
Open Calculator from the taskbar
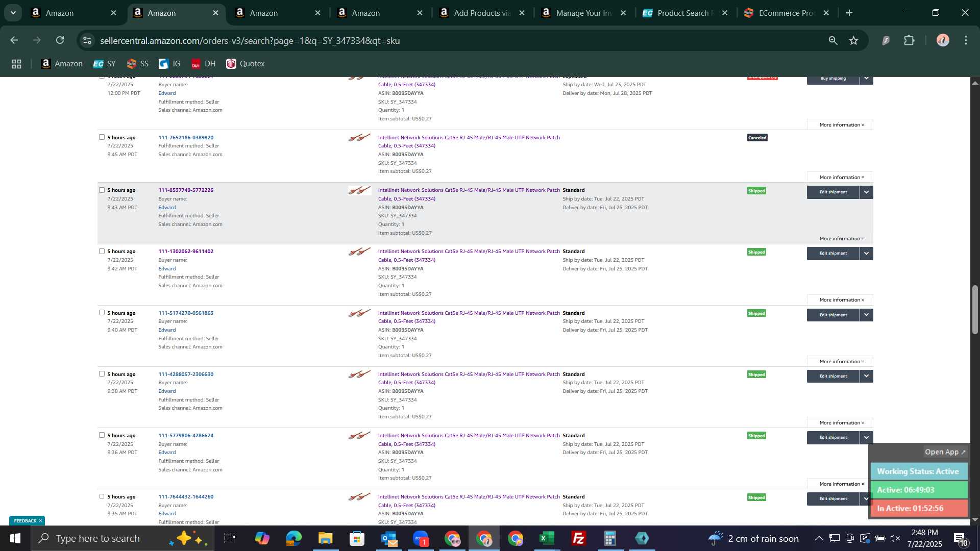tap(610, 538)
